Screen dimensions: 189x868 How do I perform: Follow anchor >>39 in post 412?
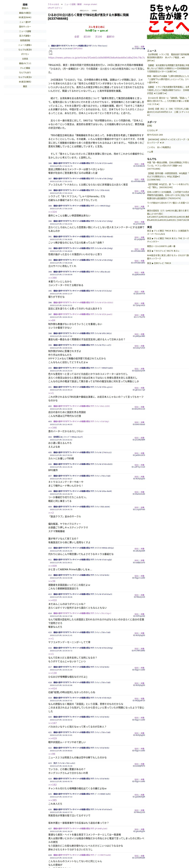coord(52,581)
